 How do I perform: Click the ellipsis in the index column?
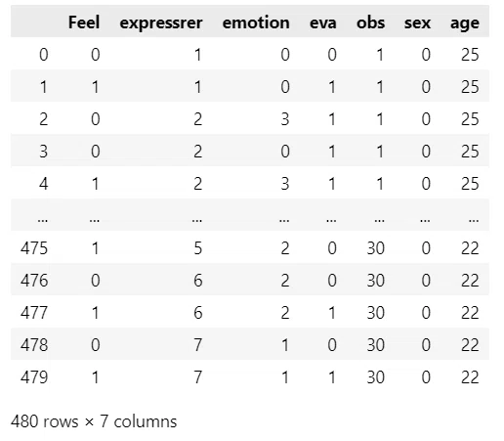pos(42,219)
